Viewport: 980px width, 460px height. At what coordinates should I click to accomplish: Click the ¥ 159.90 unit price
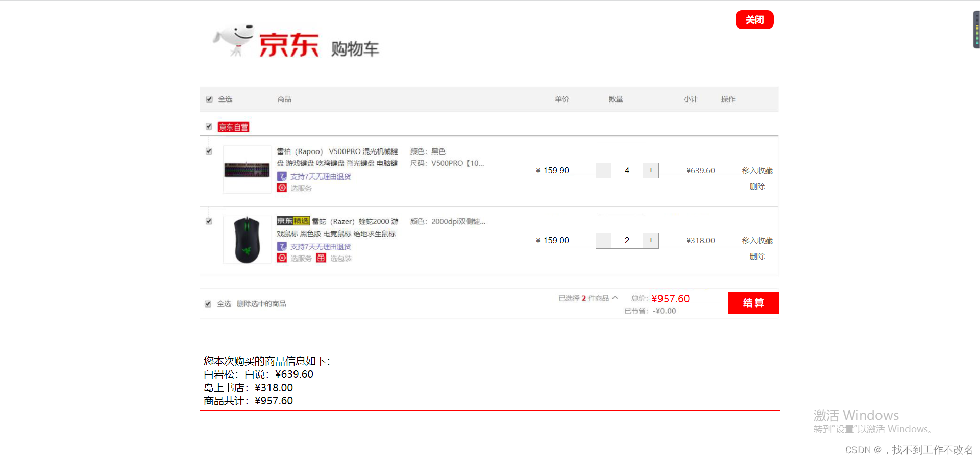coord(552,170)
